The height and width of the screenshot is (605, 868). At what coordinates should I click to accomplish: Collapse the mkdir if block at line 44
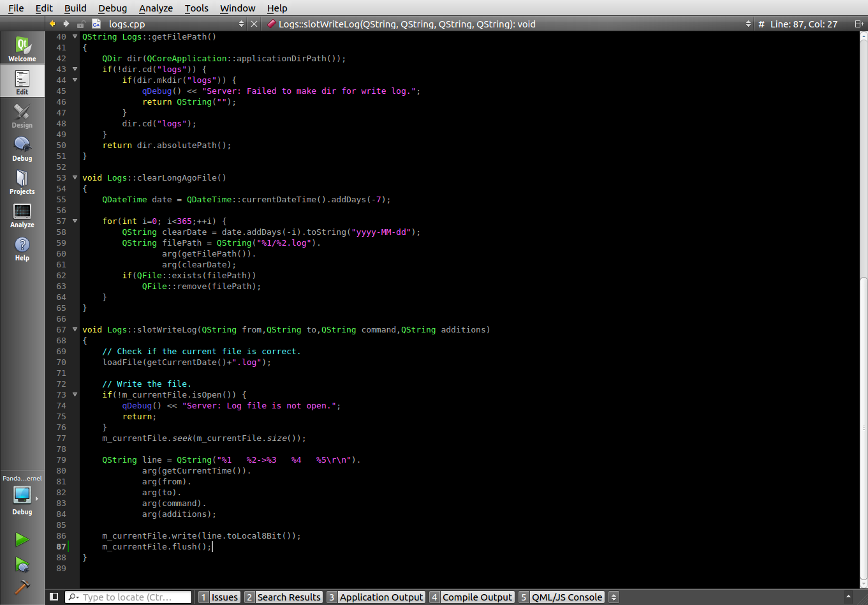click(x=75, y=80)
